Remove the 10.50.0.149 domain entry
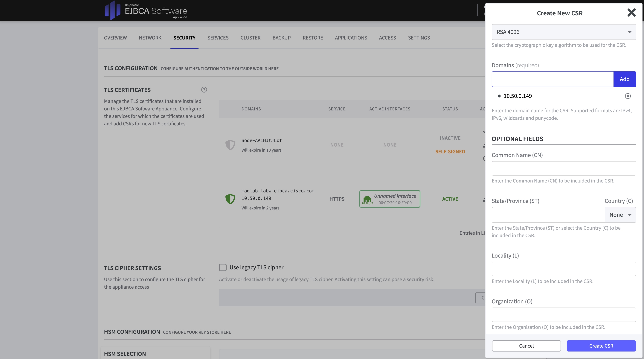This screenshot has width=644, height=359. click(x=628, y=96)
